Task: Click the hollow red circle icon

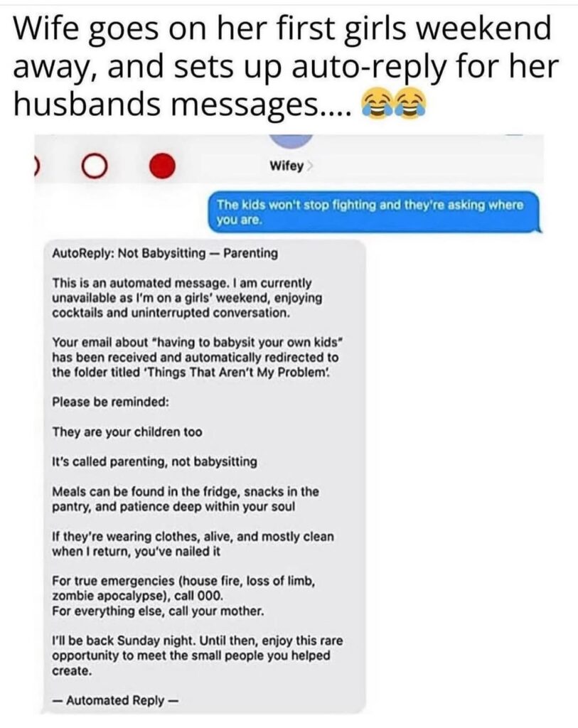Action: click(95, 167)
